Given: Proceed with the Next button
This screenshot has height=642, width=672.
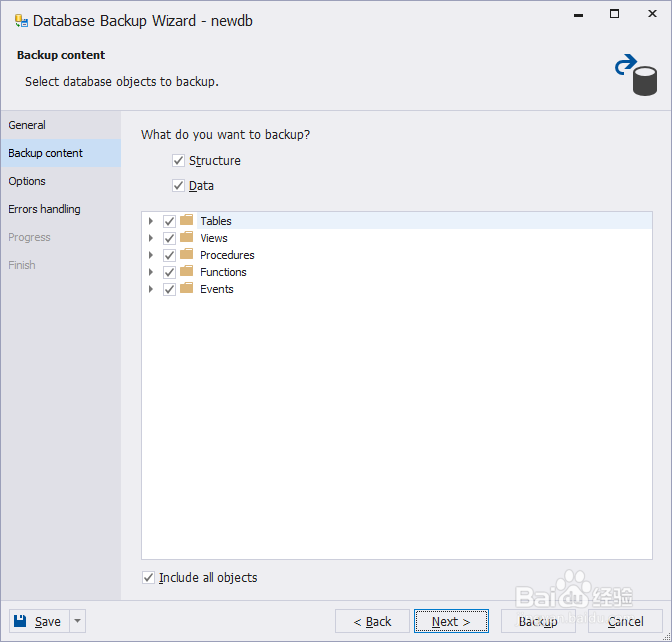Looking at the screenshot, I should click(451, 621).
